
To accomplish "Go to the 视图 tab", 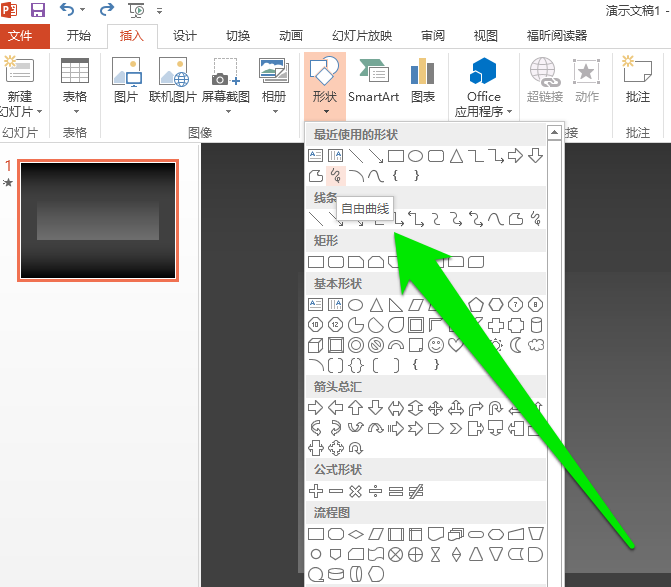I will point(486,36).
